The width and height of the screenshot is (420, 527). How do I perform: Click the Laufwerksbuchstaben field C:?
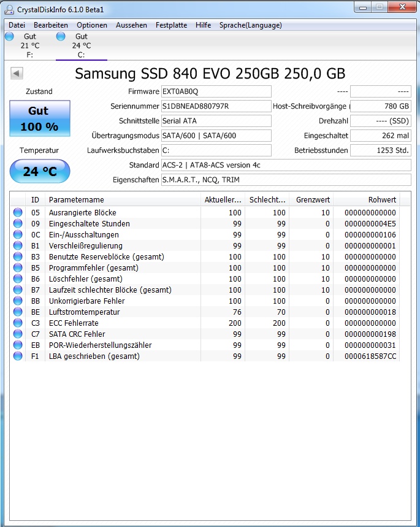point(216,150)
